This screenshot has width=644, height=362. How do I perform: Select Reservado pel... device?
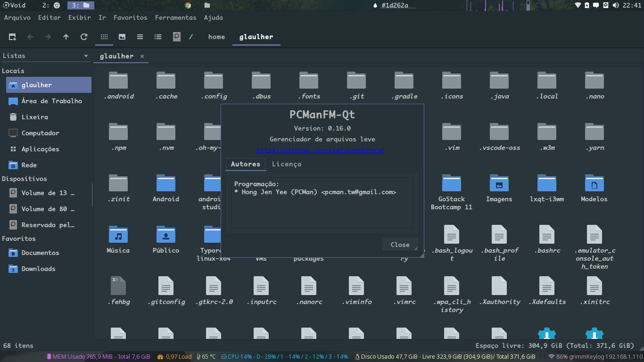[49, 225]
